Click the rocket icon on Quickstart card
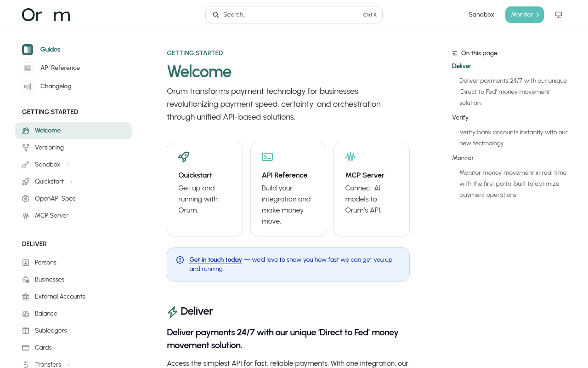 pyautogui.click(x=184, y=157)
